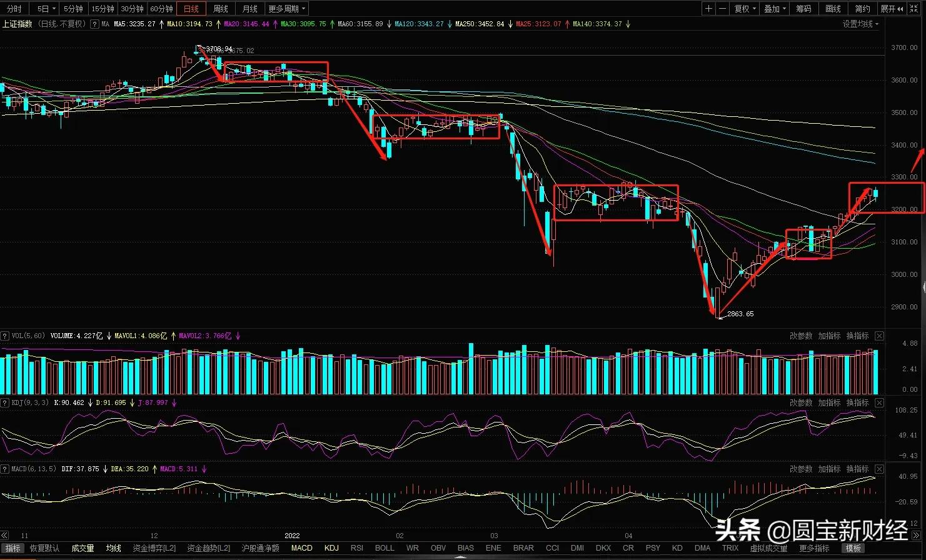Open help icon for MACD indicator panel

coord(5,469)
